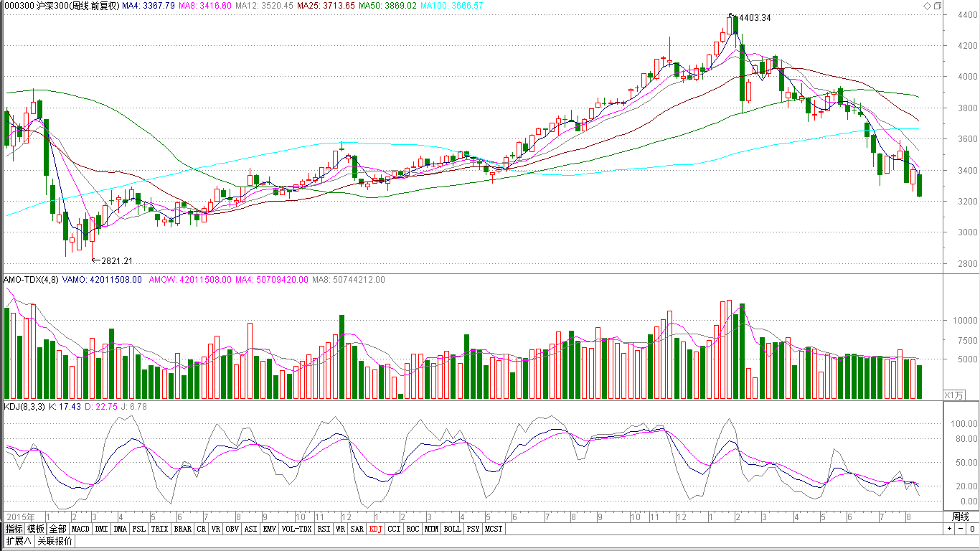Click the K: 17.43 value
Viewport: 980px width, 551px height.
(65, 407)
